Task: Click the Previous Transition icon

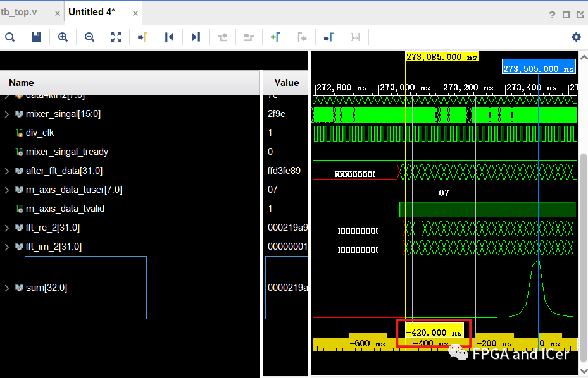Action: click(223, 37)
